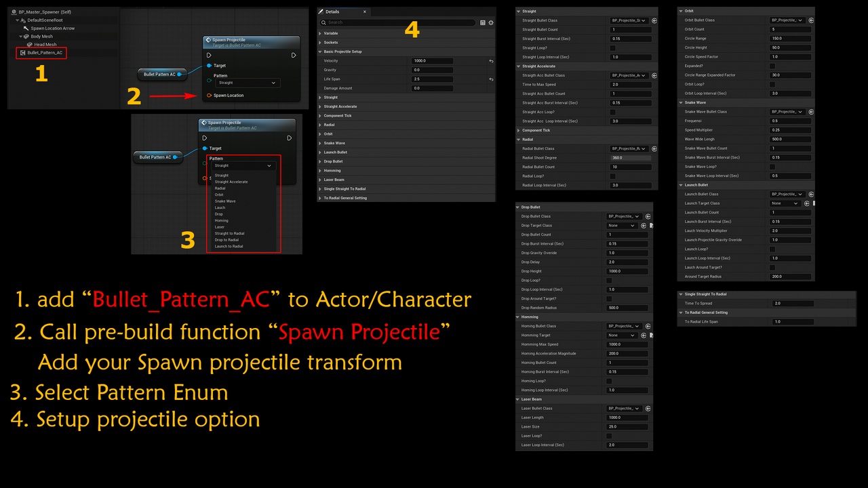Browse to the Drop Target Class asset
The height and width of the screenshot is (488, 868).
644,226
